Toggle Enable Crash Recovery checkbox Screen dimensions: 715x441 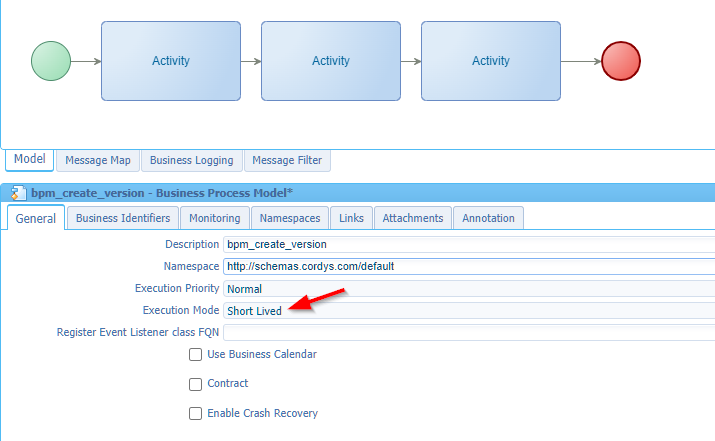coord(196,413)
